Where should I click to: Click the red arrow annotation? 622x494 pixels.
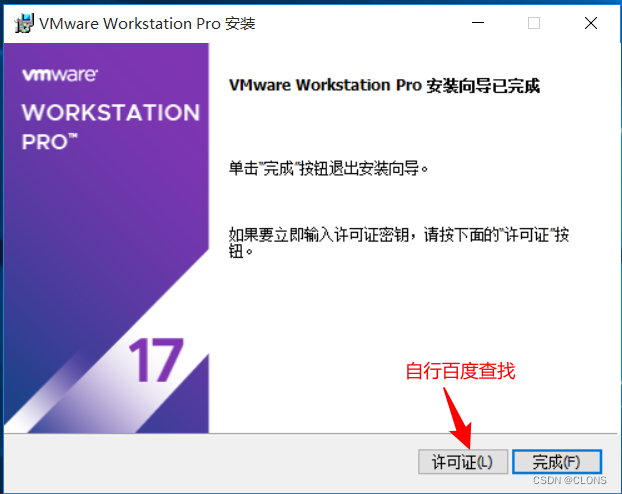pos(458,418)
